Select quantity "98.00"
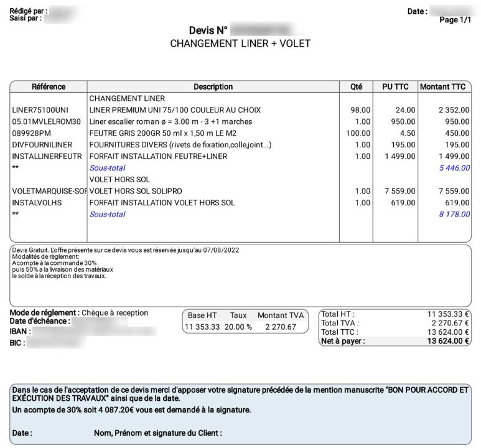This screenshot has height=448, width=481. (360, 110)
